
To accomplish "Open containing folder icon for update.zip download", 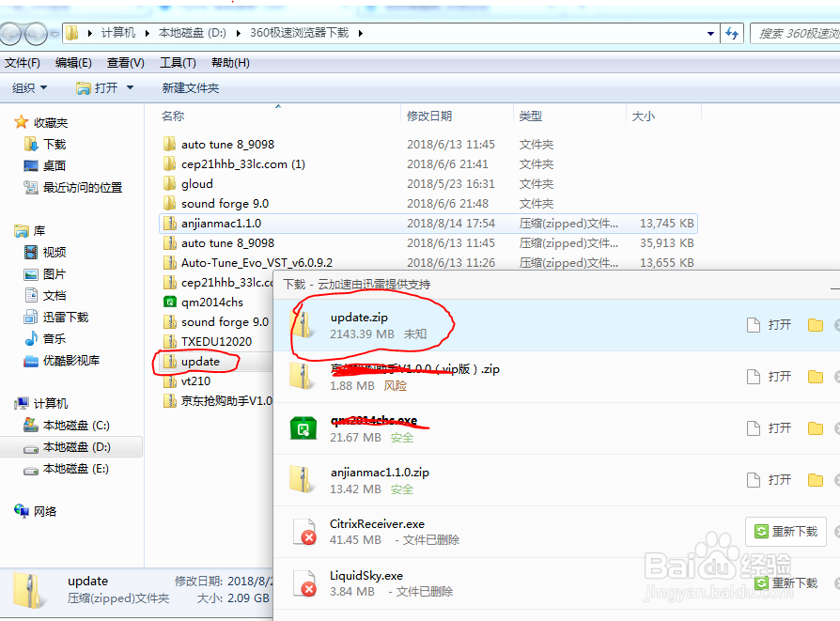I will tap(816, 325).
